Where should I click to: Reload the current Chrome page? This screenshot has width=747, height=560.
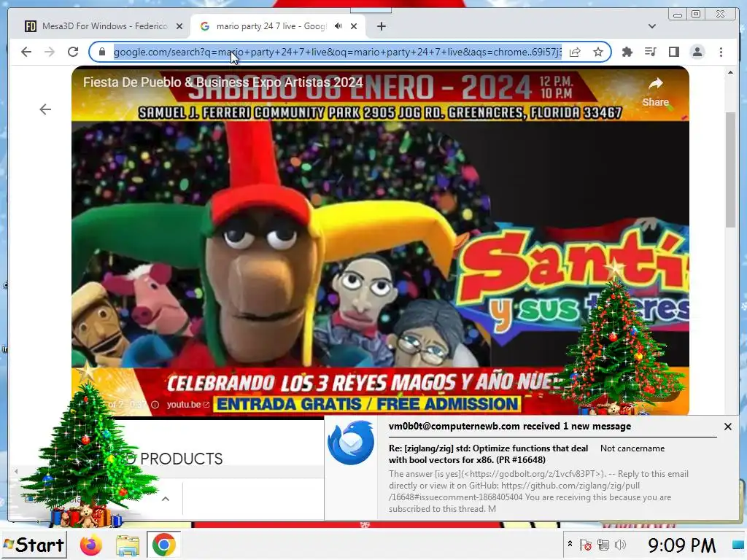point(73,52)
